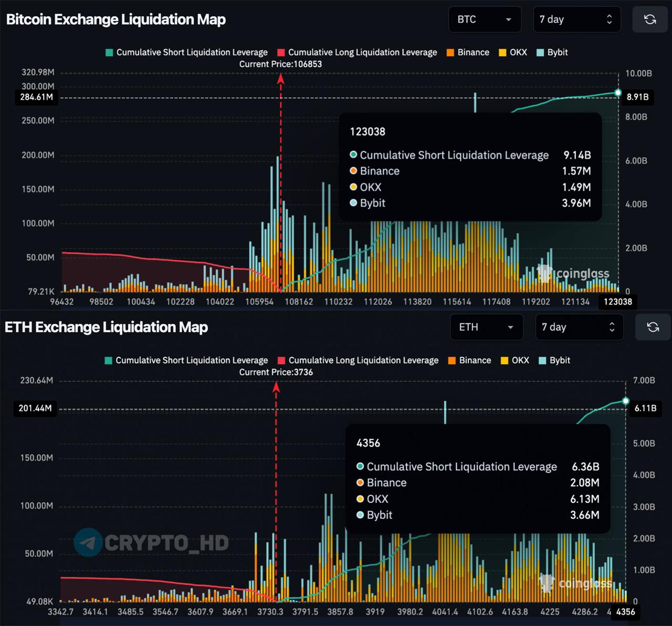The height and width of the screenshot is (626, 672).
Task: Click the Bitcoin current price marker arrowhead
Action: 281,79
